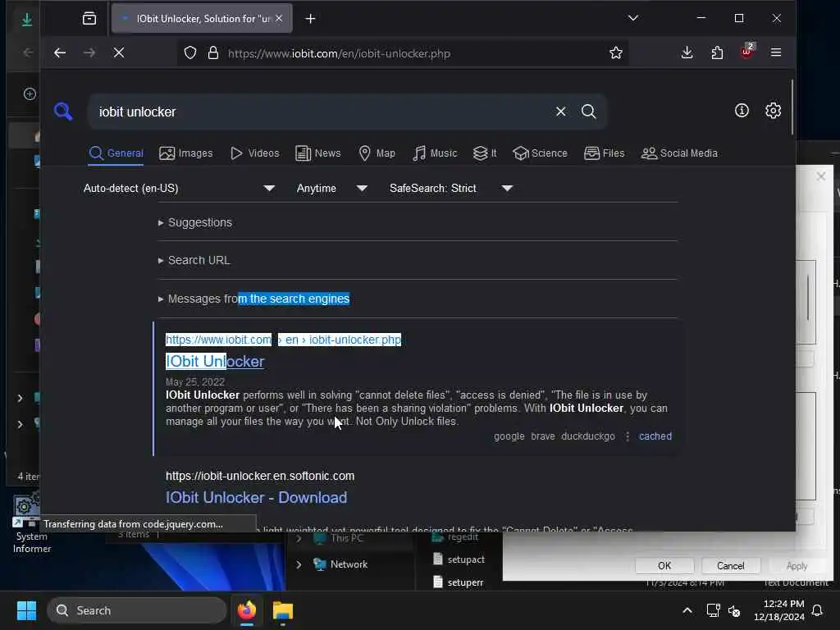Switch to the Science category tab
Viewport: 840px width, 630px height.
540,153
